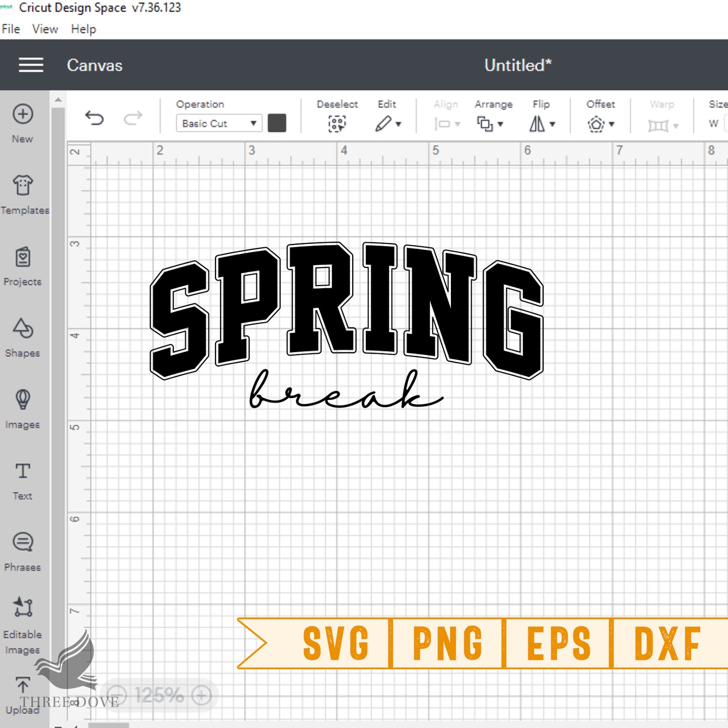Open the Help menu
The height and width of the screenshot is (728, 728).
click(x=84, y=29)
